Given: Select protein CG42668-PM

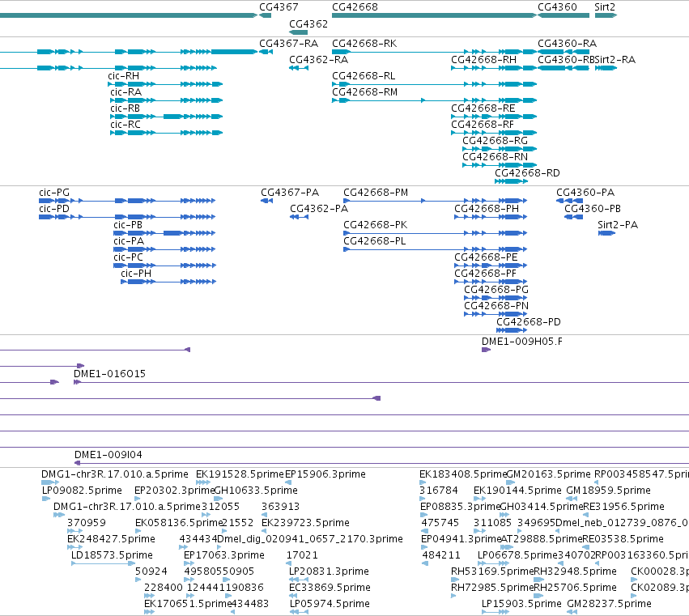Looking at the screenshot, I should (376, 193).
